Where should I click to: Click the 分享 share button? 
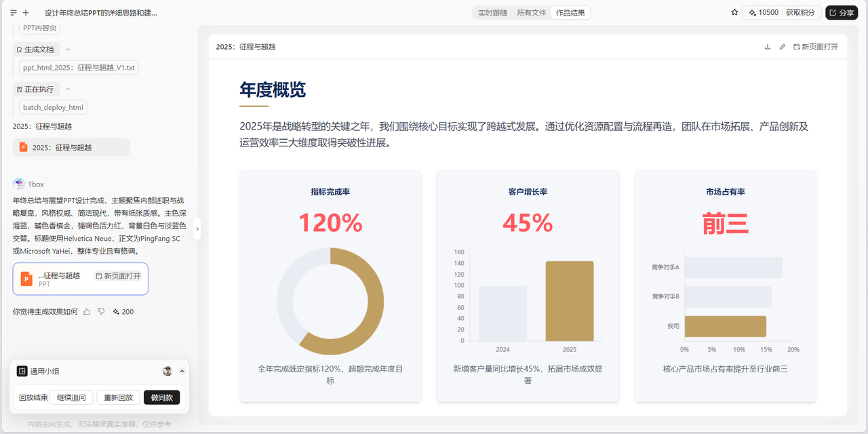coord(842,13)
